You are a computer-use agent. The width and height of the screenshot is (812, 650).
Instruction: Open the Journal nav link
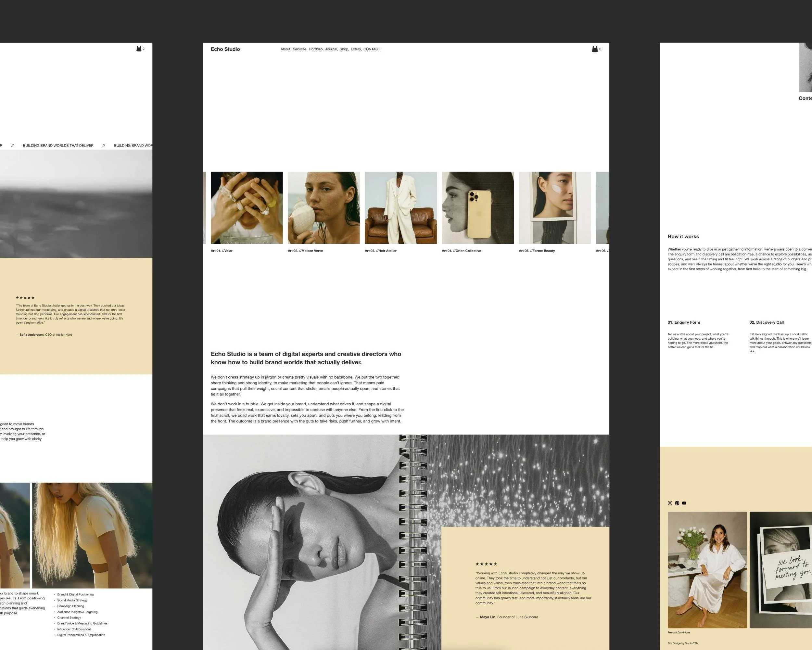[x=331, y=49]
